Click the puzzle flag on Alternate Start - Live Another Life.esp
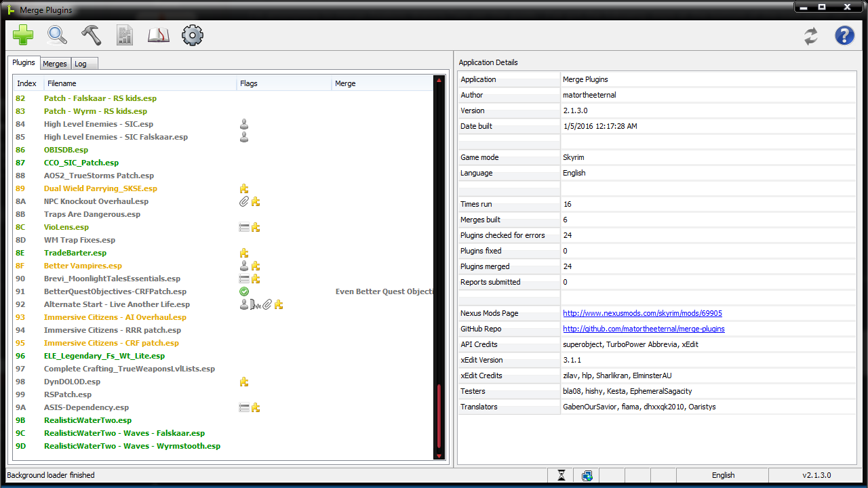Image resolution: width=868 pixels, height=488 pixels. [278, 304]
